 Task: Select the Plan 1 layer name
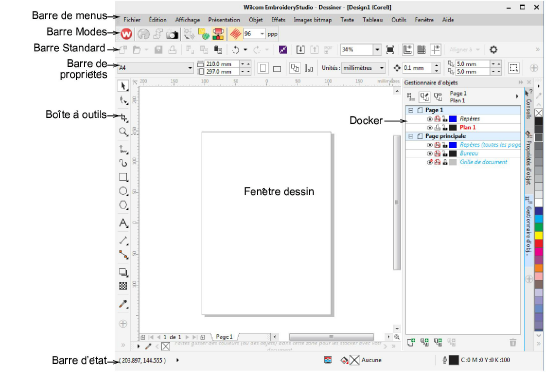pos(468,127)
